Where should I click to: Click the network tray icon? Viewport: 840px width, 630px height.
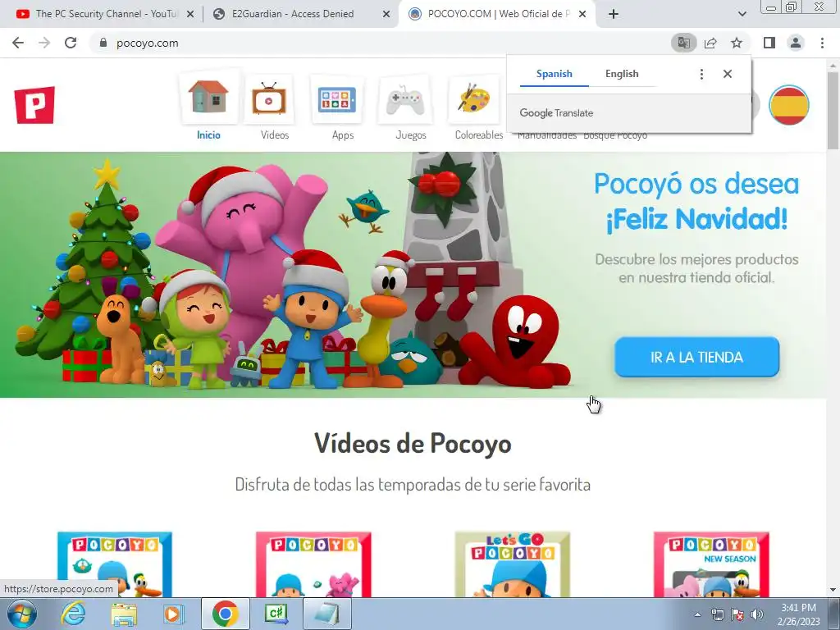tap(717, 614)
